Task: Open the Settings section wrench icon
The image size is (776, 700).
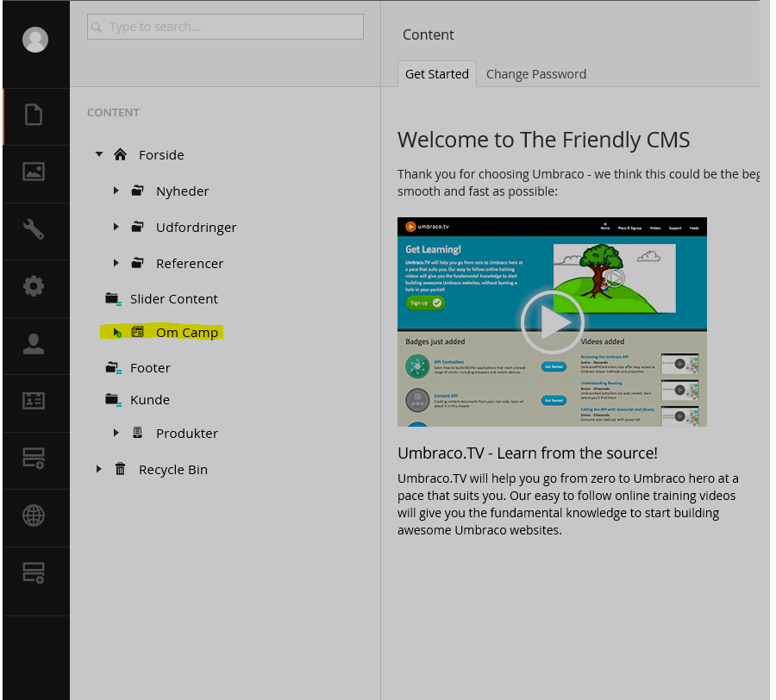Action: (x=34, y=229)
